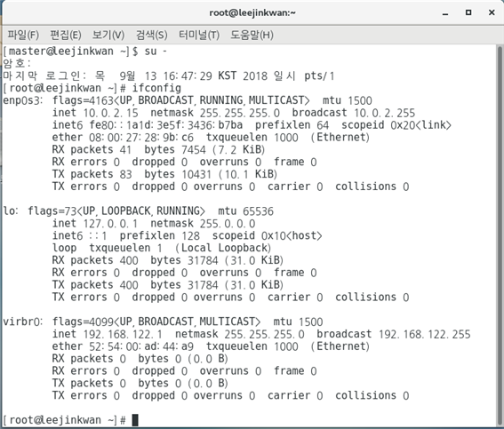Click the IP address 10.0.2.15
This screenshot has width=504, height=429.
click(x=110, y=113)
